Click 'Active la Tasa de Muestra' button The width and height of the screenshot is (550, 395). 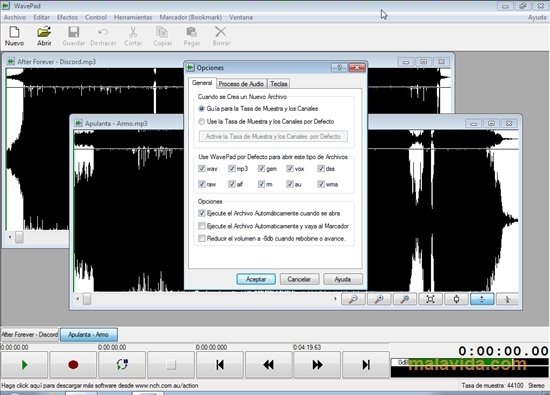(x=273, y=136)
